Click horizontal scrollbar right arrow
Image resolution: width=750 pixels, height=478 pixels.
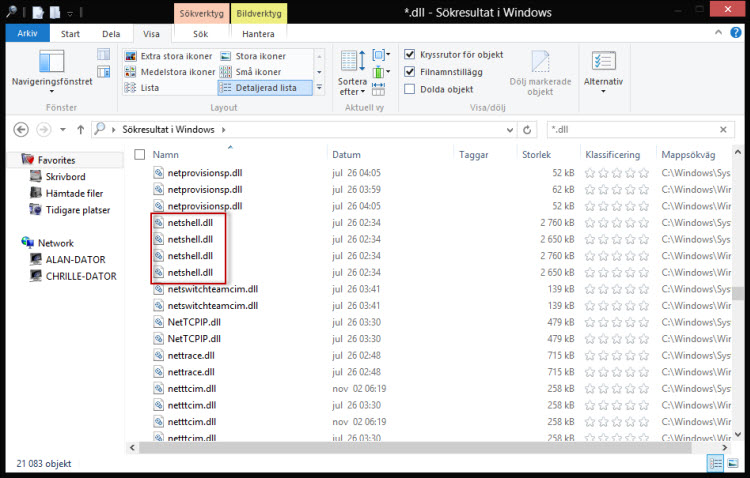(725, 448)
